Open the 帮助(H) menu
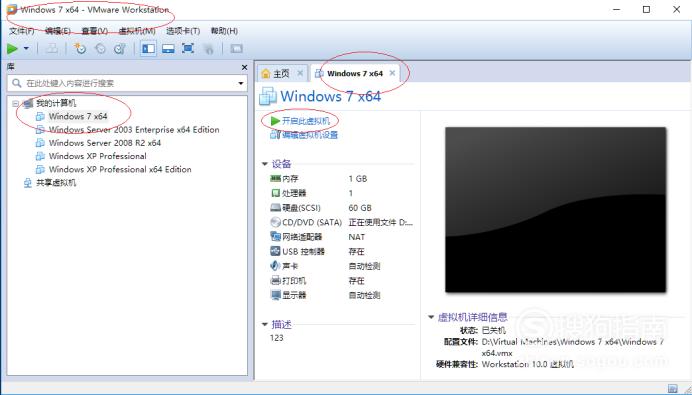Image resolution: width=692 pixels, height=395 pixels. point(224,31)
